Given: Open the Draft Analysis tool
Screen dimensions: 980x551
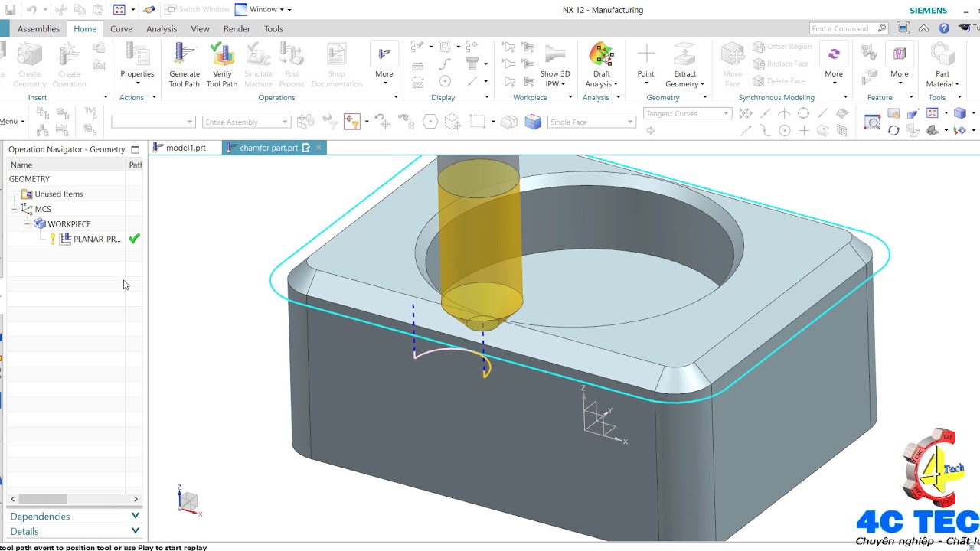Looking at the screenshot, I should (601, 65).
